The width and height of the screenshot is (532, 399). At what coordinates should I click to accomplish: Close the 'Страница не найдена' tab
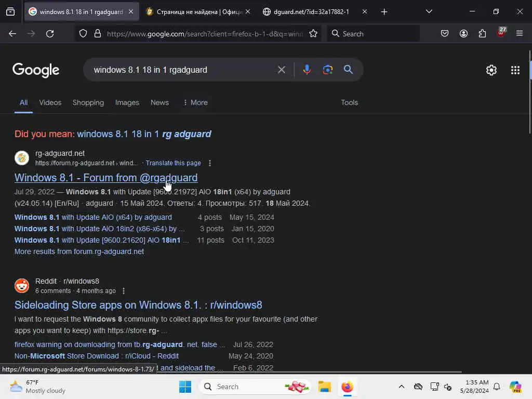[x=248, y=12]
